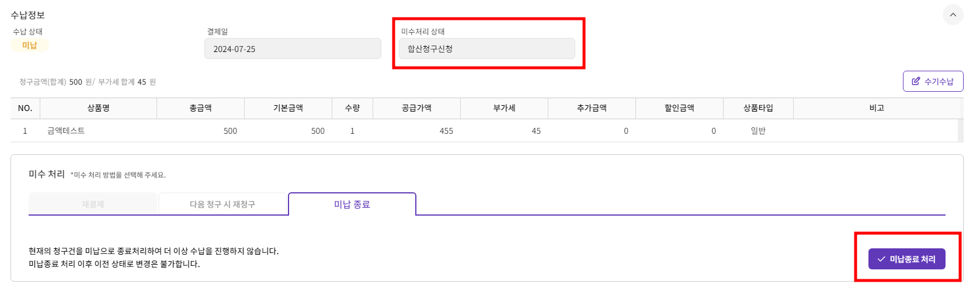Click the 비고 column header
This screenshot has width=980, height=291.
pyautogui.click(x=876, y=108)
